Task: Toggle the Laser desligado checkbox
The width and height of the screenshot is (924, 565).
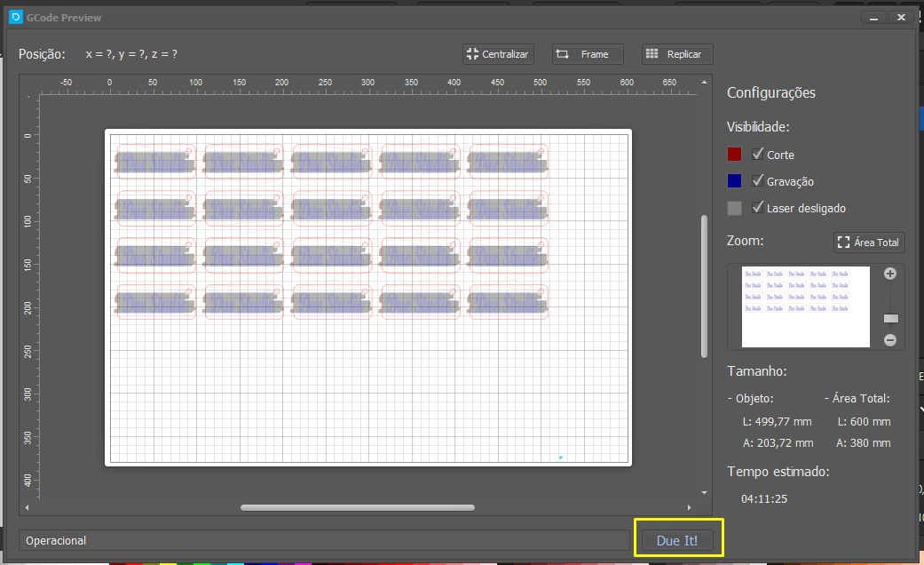Action: (x=758, y=207)
